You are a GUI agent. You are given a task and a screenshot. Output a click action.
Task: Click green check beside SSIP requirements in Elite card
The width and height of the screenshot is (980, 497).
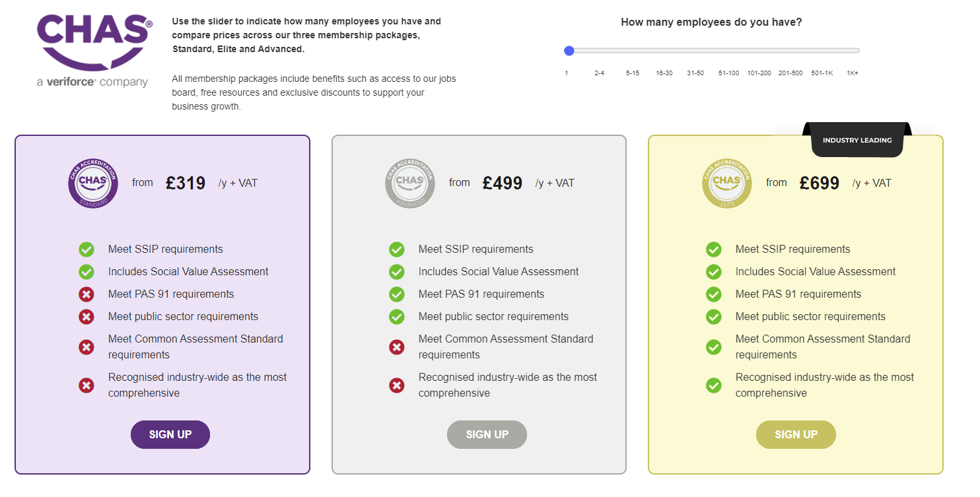point(714,249)
